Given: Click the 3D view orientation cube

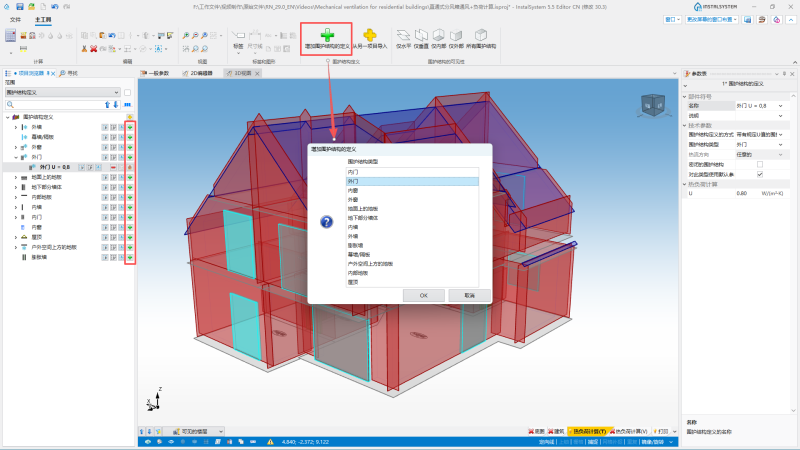Looking at the screenshot, I should tap(653, 105).
